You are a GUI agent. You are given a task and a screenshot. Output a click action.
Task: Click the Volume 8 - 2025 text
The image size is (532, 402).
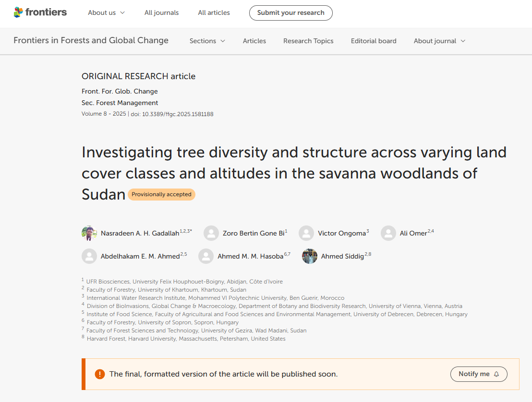[104, 114]
